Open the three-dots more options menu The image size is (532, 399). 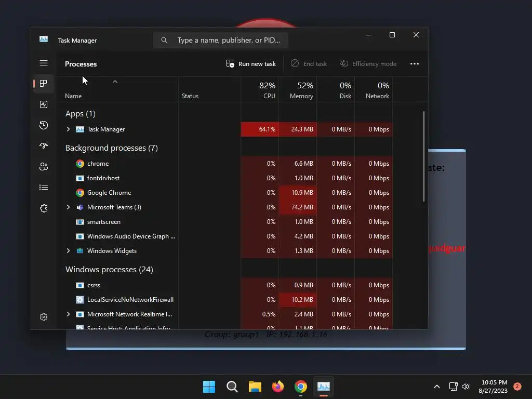coord(414,64)
